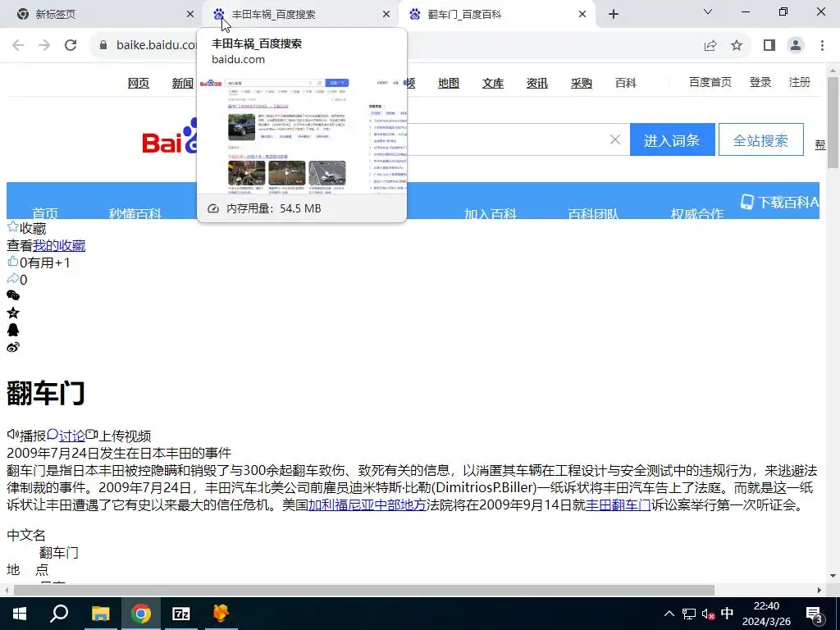The width and height of the screenshot is (840, 630).
Task: Open the 新闻 navigation link
Action: click(182, 83)
